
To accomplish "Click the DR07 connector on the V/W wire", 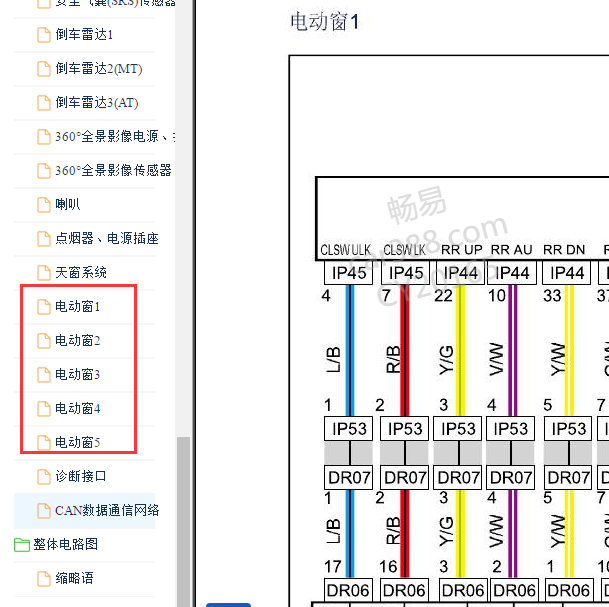I will pos(510,477).
